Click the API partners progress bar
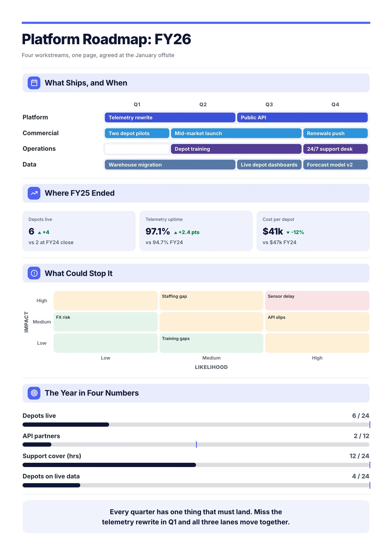Image resolution: width=392 pixels, height=555 pixels. (x=196, y=445)
